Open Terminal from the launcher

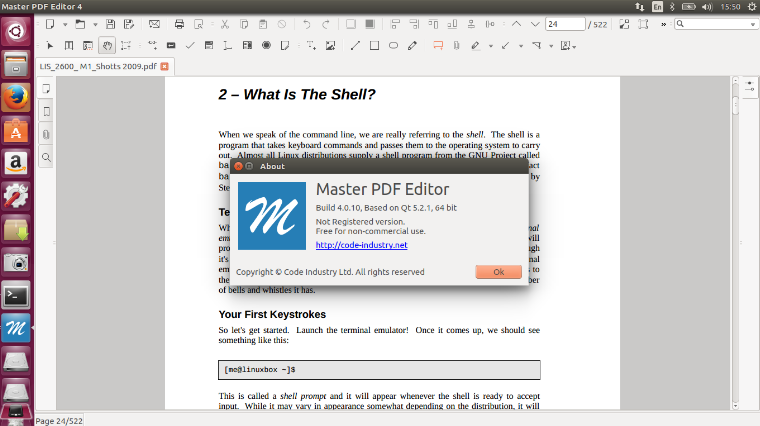point(16,295)
